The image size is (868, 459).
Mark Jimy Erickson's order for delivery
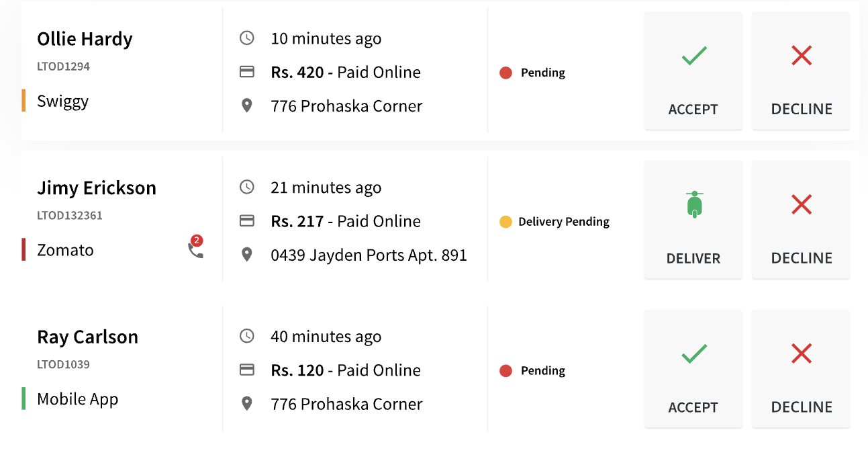click(693, 220)
